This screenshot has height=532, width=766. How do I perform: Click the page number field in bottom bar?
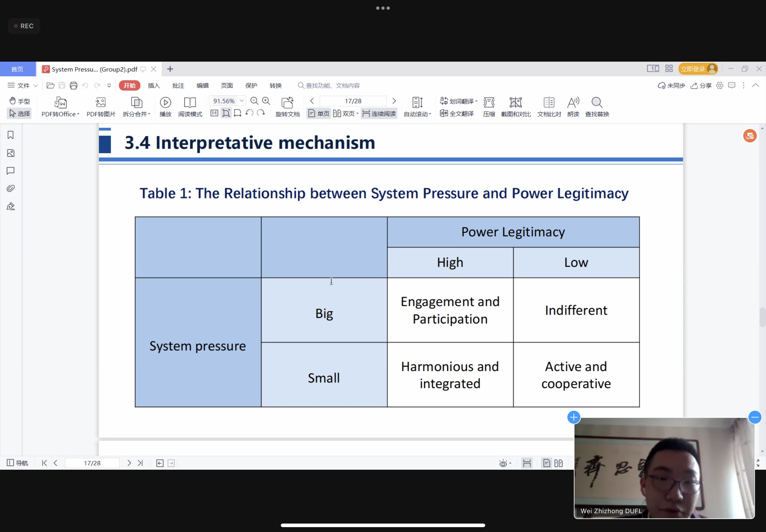click(x=92, y=463)
